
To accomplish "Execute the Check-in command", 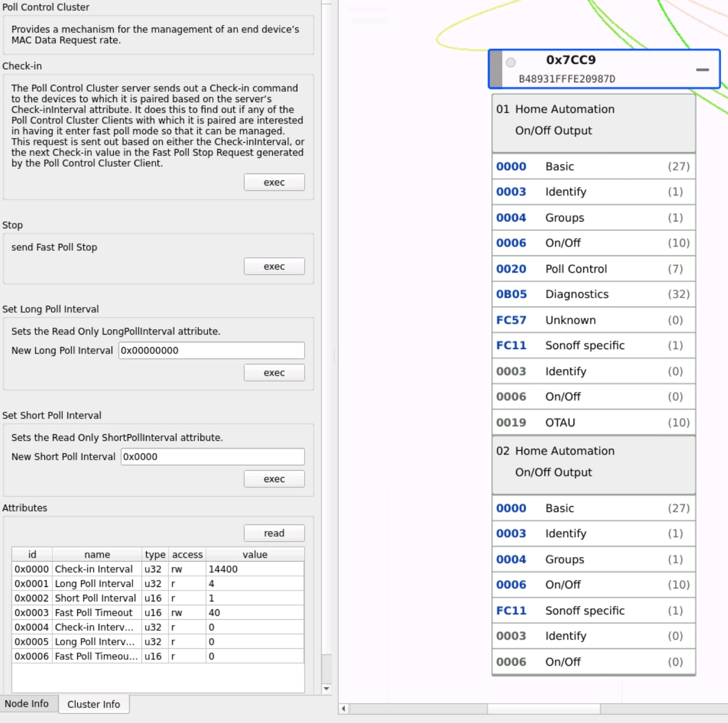I will 274,182.
